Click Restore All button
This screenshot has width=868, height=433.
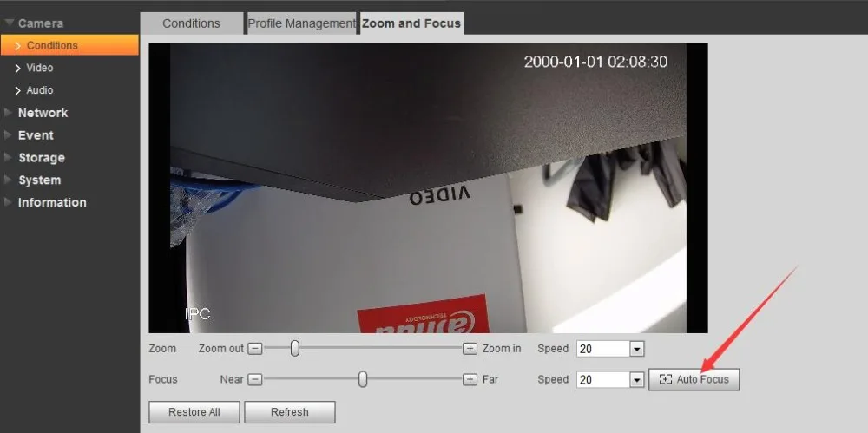194,412
